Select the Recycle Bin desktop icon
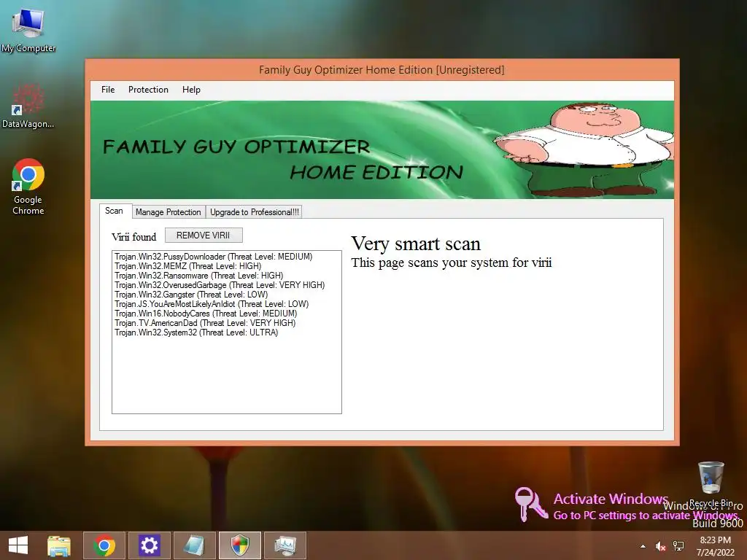The height and width of the screenshot is (560, 747). (x=711, y=483)
